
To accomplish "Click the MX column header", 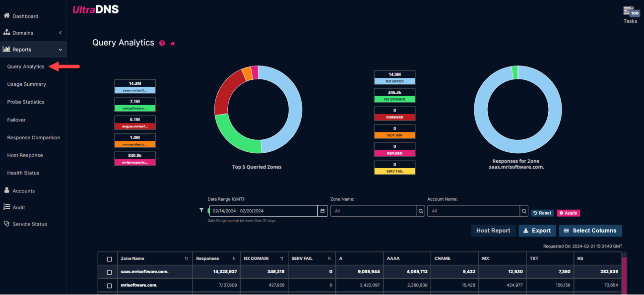I will pyautogui.click(x=502, y=258).
